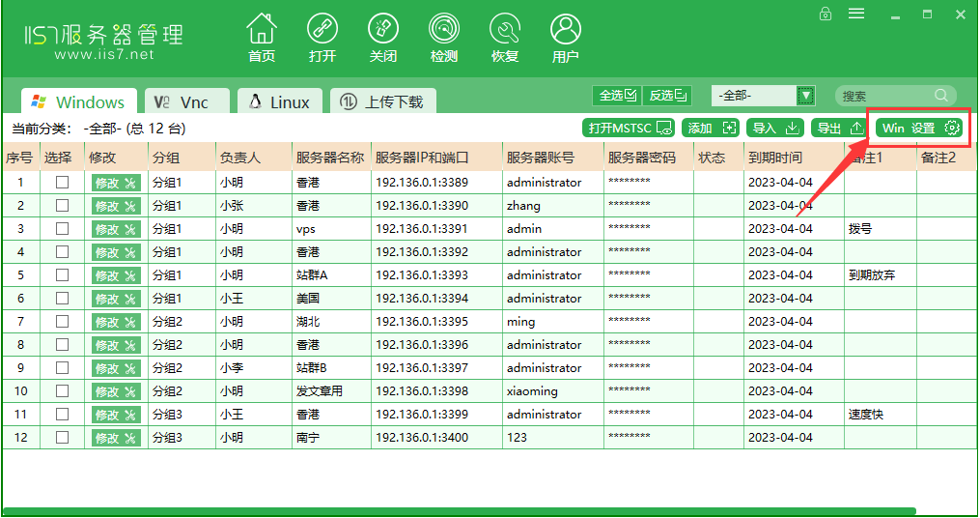Click the 反选 button

point(667,95)
